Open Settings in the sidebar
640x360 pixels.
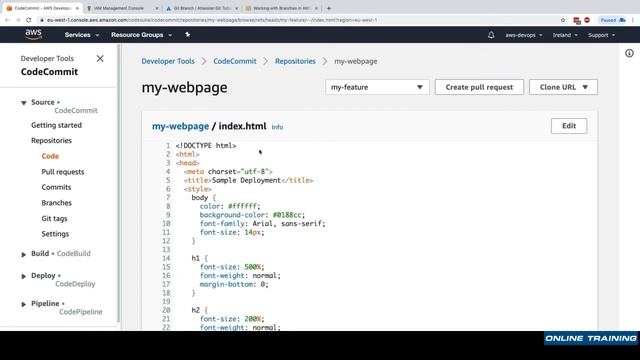tap(55, 234)
